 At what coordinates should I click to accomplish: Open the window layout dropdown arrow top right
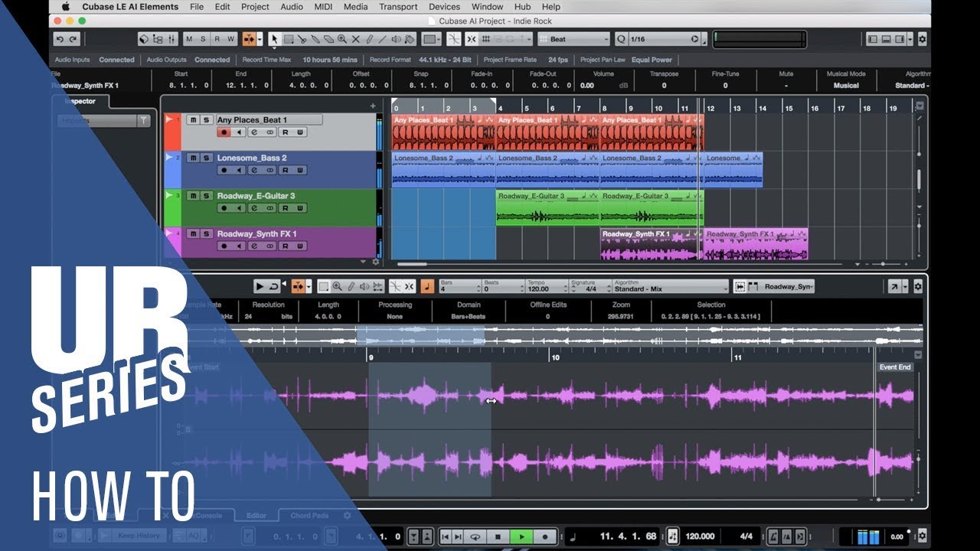click(910, 39)
